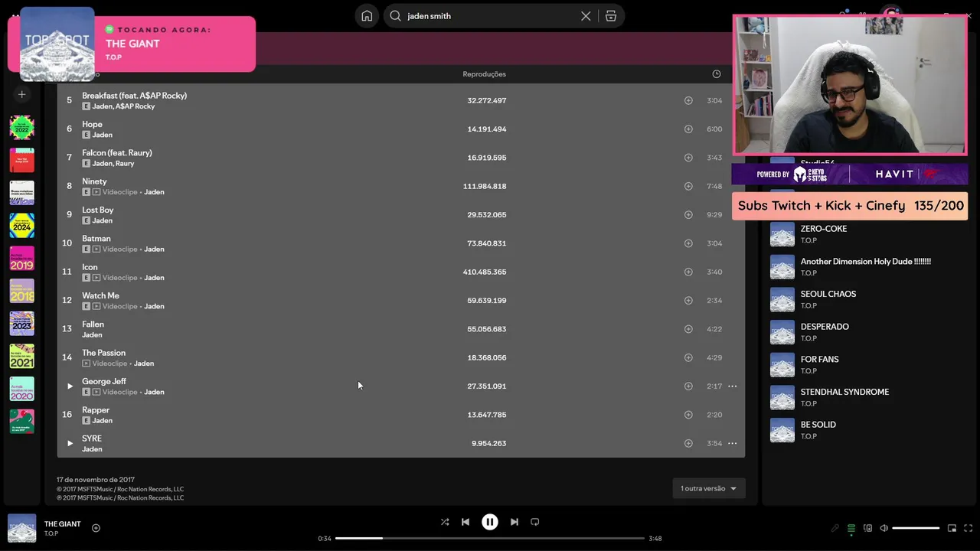
Task: Open the Browse icon next to search
Action: [611, 16]
